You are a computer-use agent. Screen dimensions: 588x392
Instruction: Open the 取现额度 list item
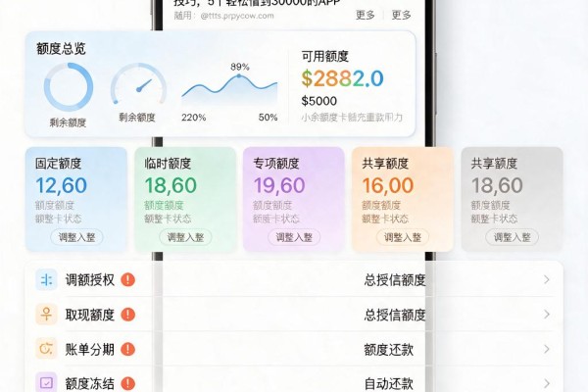point(294,315)
